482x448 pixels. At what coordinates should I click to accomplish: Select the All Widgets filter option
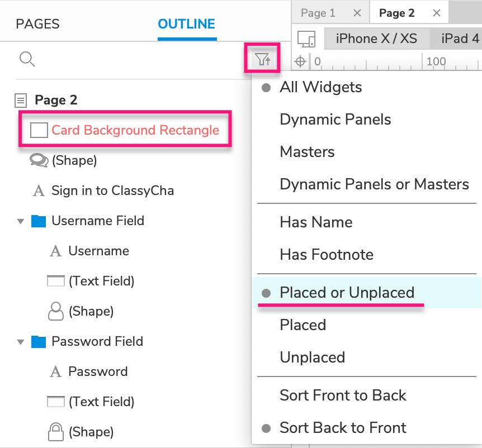pos(320,87)
